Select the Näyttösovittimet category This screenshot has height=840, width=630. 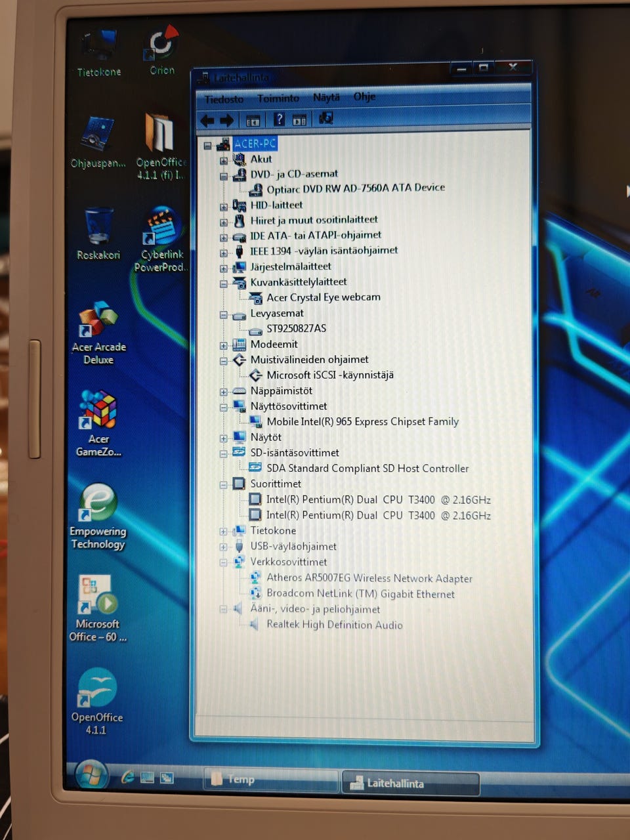coord(288,406)
